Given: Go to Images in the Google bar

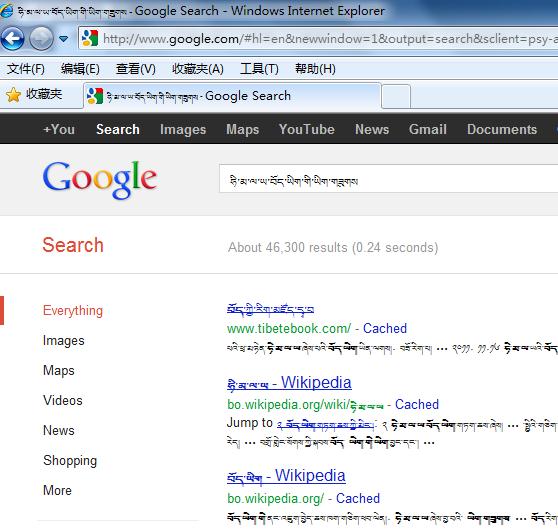Looking at the screenshot, I should pos(183,130).
